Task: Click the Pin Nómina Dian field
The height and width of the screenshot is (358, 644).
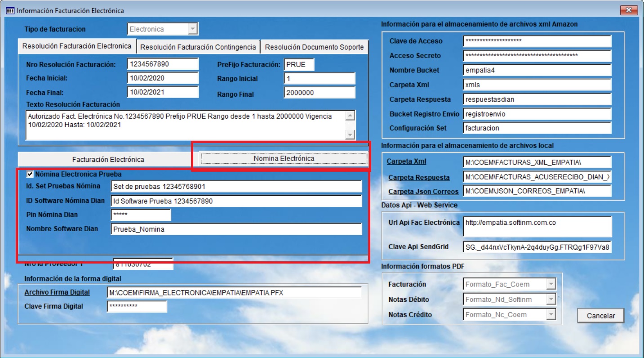Action: click(x=141, y=215)
